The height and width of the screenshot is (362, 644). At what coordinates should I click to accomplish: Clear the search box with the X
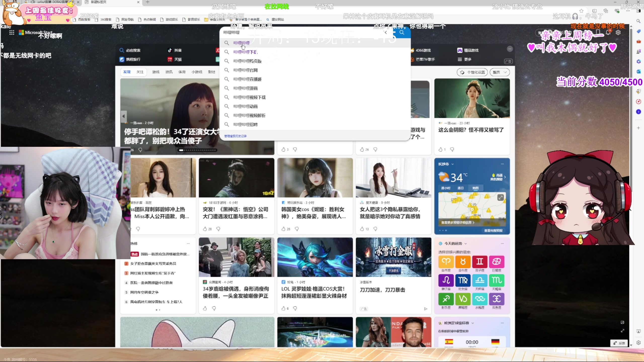click(x=386, y=32)
